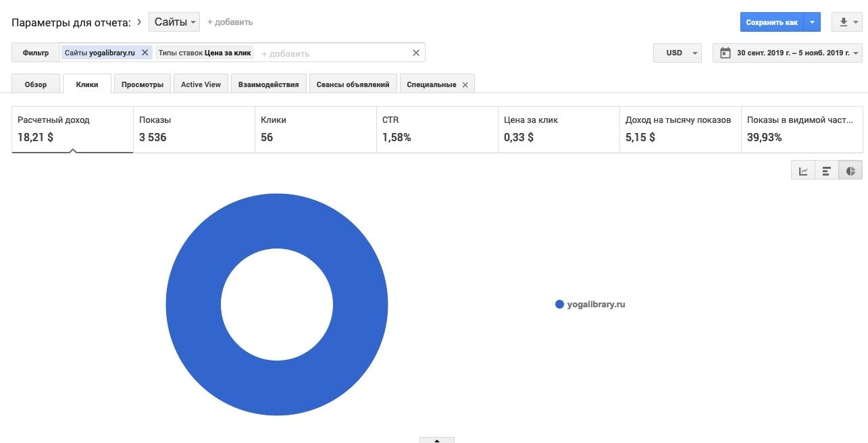Select the Показы в видимой части card
The height and width of the screenshot is (443, 868).
tap(802, 129)
